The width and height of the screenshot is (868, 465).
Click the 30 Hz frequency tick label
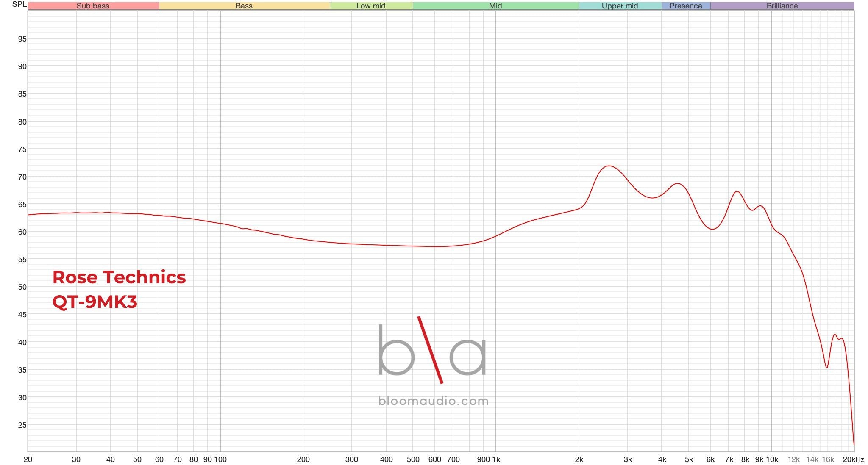76,459
